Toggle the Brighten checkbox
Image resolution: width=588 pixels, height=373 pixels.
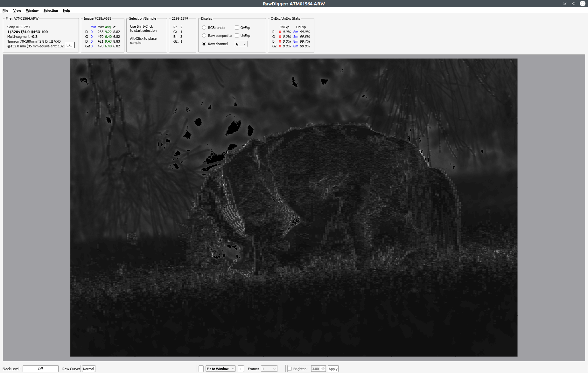[290, 369]
